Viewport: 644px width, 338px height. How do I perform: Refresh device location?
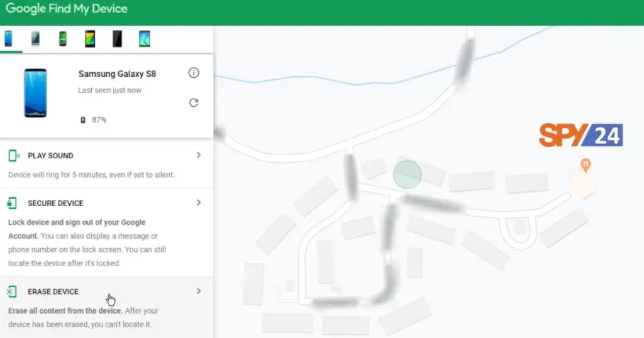194,102
